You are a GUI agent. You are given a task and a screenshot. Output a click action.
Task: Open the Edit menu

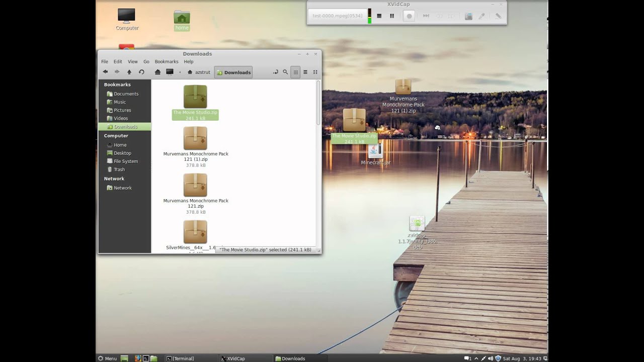pyautogui.click(x=118, y=61)
